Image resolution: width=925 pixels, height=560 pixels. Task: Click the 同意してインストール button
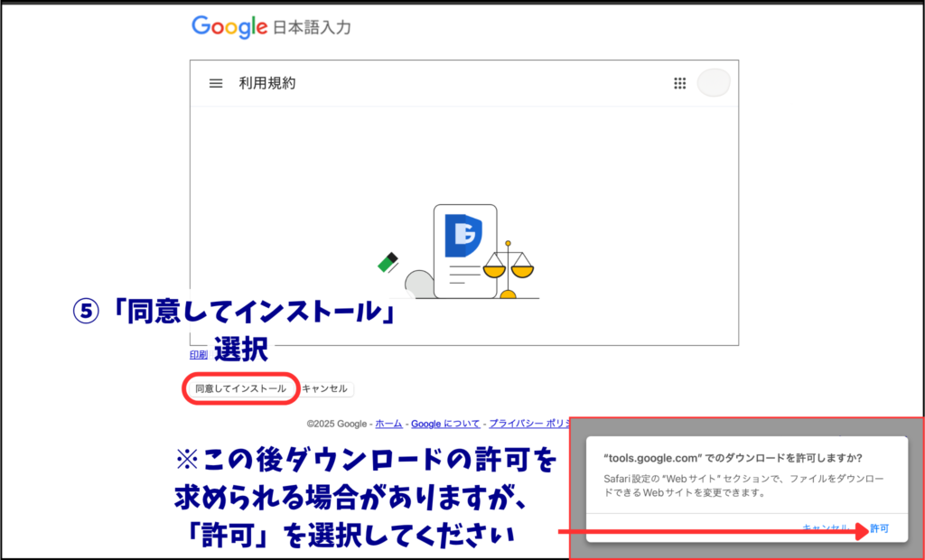click(240, 388)
